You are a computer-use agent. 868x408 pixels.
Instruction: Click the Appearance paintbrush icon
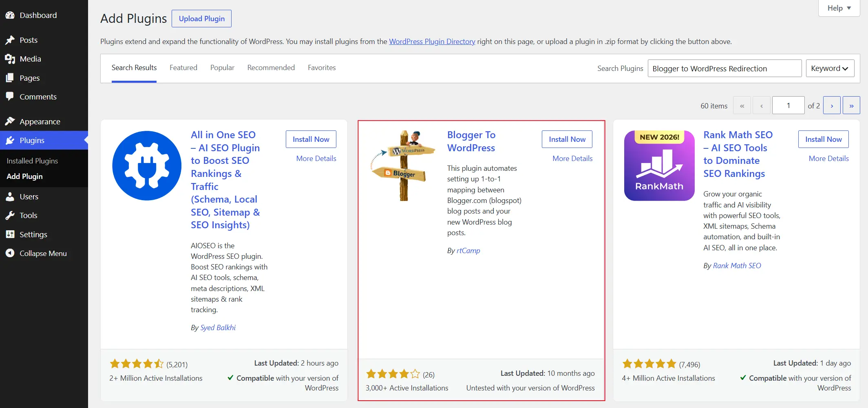10,121
